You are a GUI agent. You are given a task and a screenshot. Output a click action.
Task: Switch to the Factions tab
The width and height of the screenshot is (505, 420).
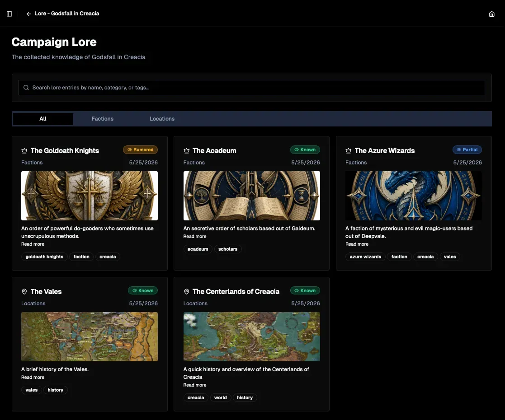click(103, 119)
